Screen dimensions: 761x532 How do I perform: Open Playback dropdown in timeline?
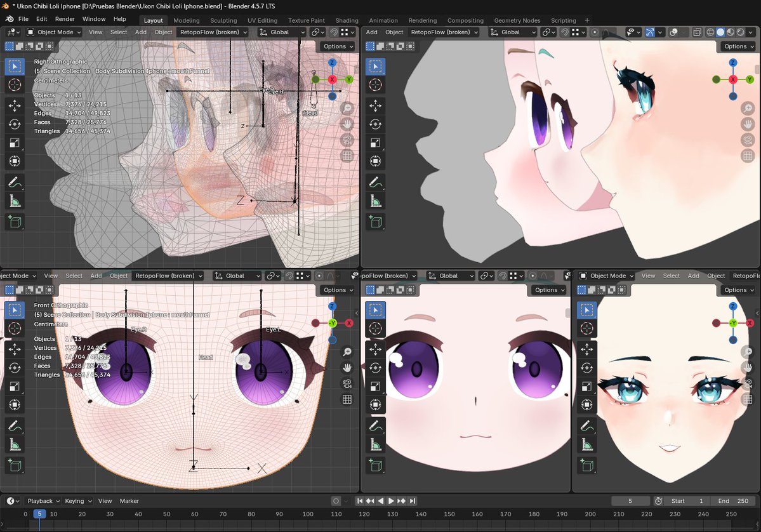(43, 501)
